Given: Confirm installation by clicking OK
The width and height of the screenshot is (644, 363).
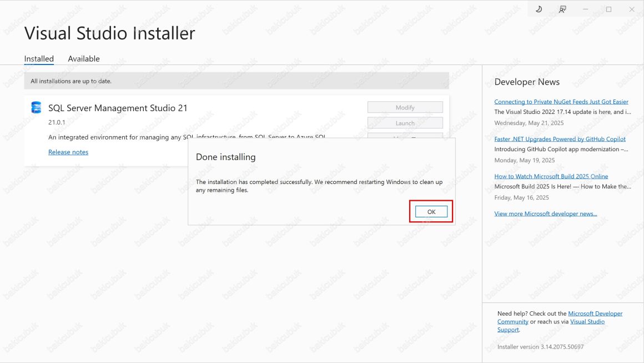Looking at the screenshot, I should [430, 211].
